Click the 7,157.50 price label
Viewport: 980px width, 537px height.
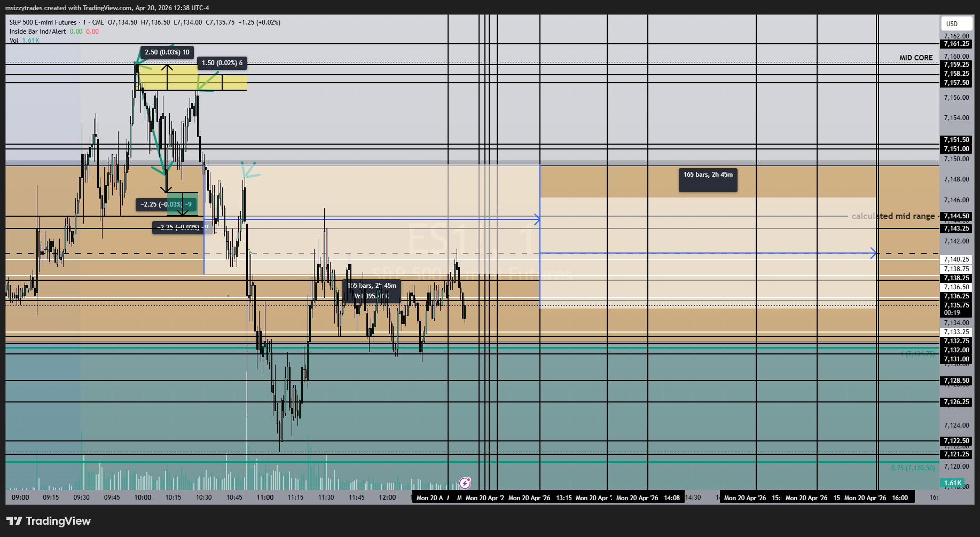(x=957, y=83)
